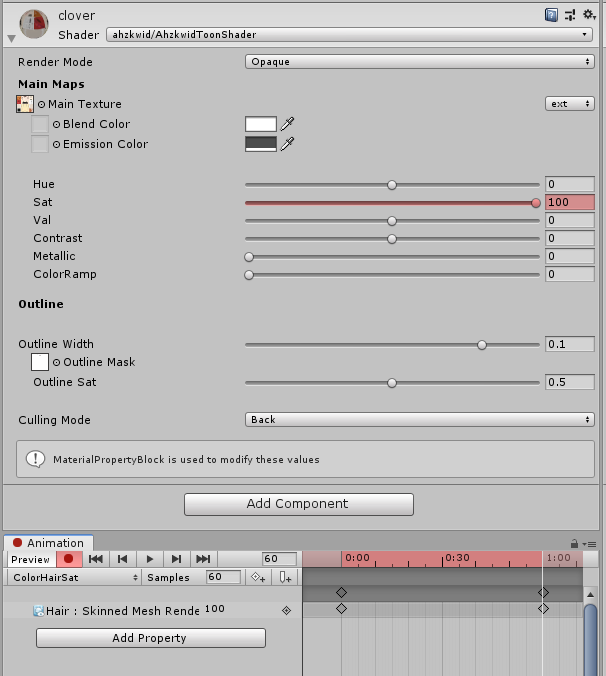Click the ColorRamp value field
606x676 pixels.
point(570,274)
